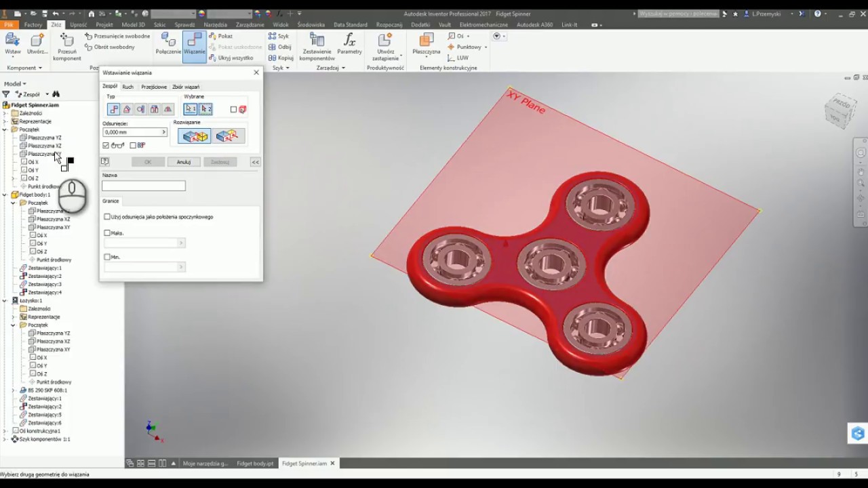Select the Wstaw component tool

click(12, 45)
